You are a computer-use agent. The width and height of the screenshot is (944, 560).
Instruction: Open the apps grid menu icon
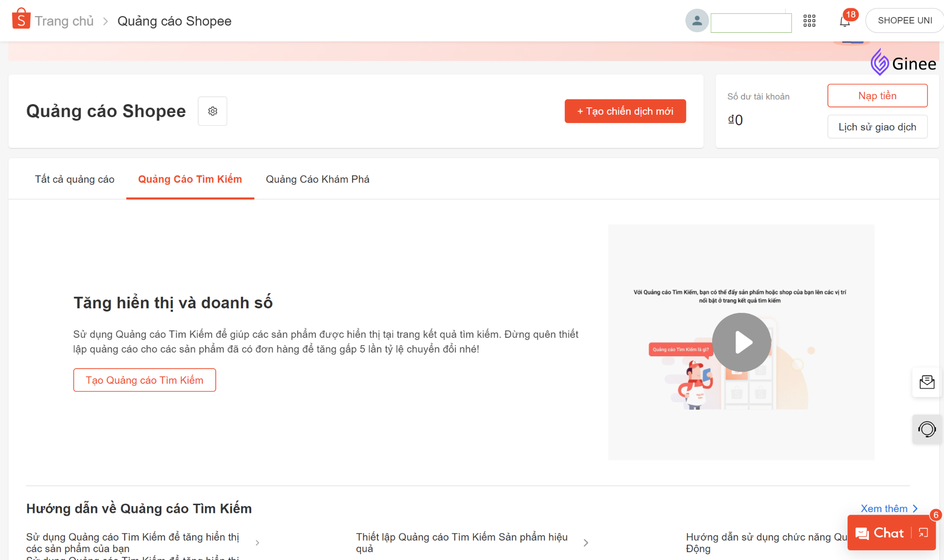tap(809, 21)
